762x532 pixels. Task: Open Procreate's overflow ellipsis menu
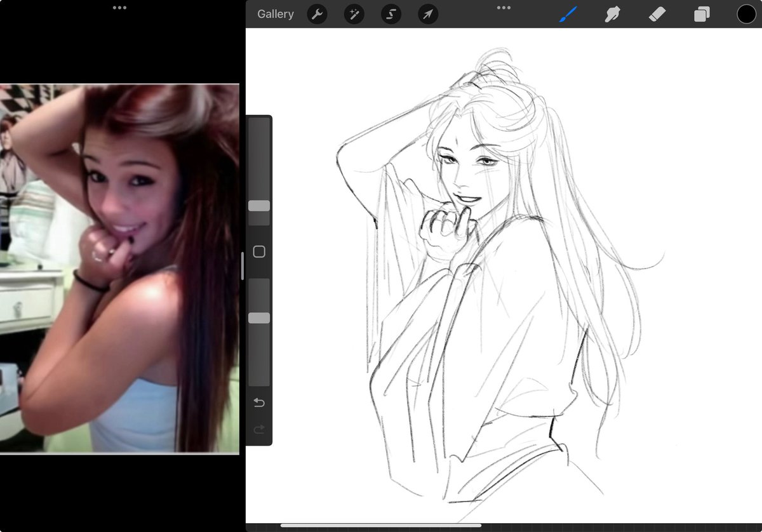click(504, 8)
